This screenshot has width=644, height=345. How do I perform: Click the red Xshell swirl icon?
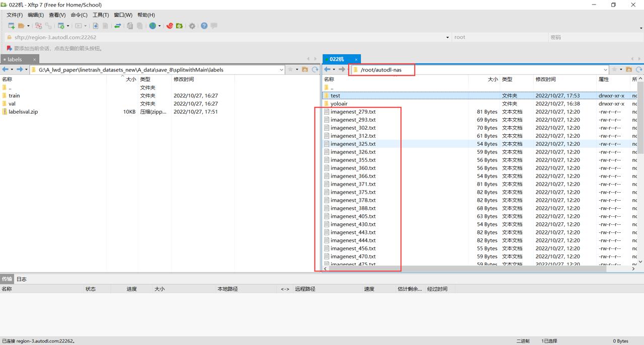click(x=170, y=26)
